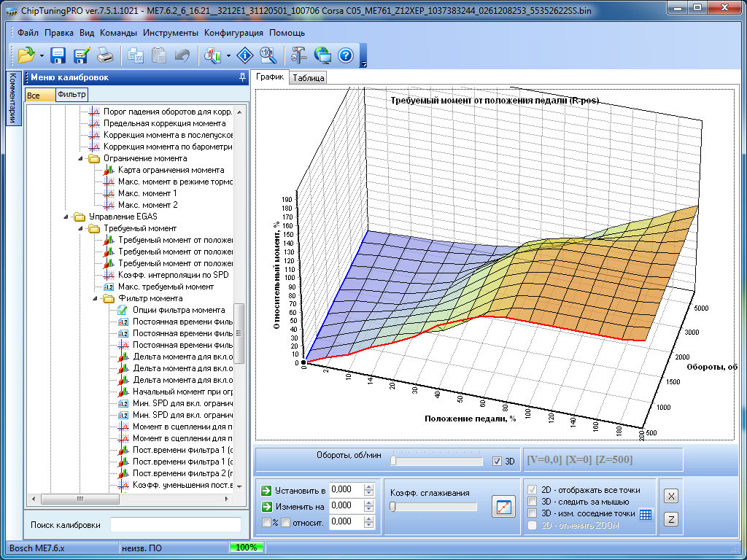Open the dropdown arrow beside the open-file icon
Image resolution: width=747 pixels, height=560 pixels.
[x=42, y=55]
